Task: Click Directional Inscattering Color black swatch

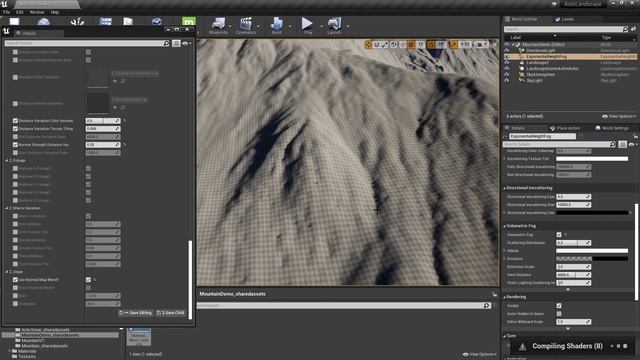Action: pyautogui.click(x=592, y=213)
